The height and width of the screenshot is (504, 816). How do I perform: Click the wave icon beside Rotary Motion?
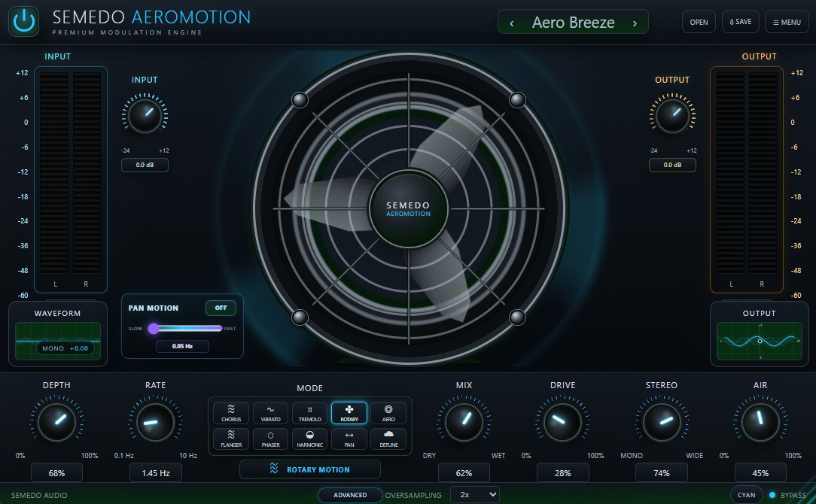[274, 469]
